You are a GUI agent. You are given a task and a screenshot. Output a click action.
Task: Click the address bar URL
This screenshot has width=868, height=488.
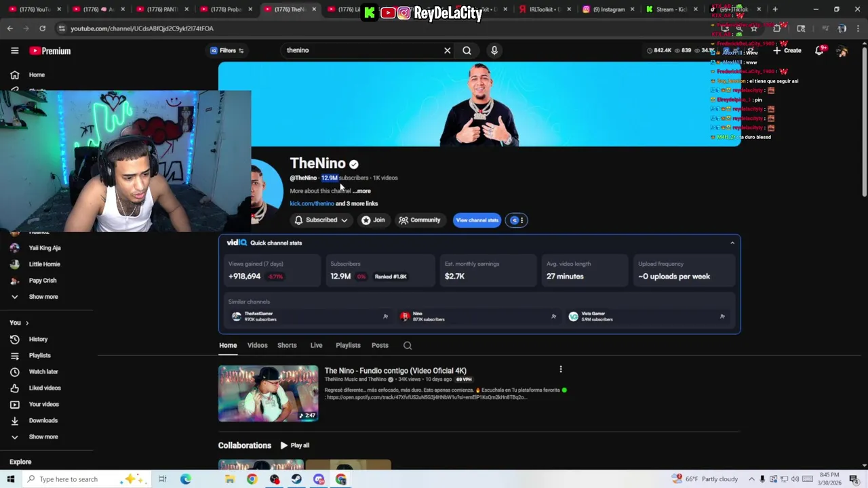142,28
